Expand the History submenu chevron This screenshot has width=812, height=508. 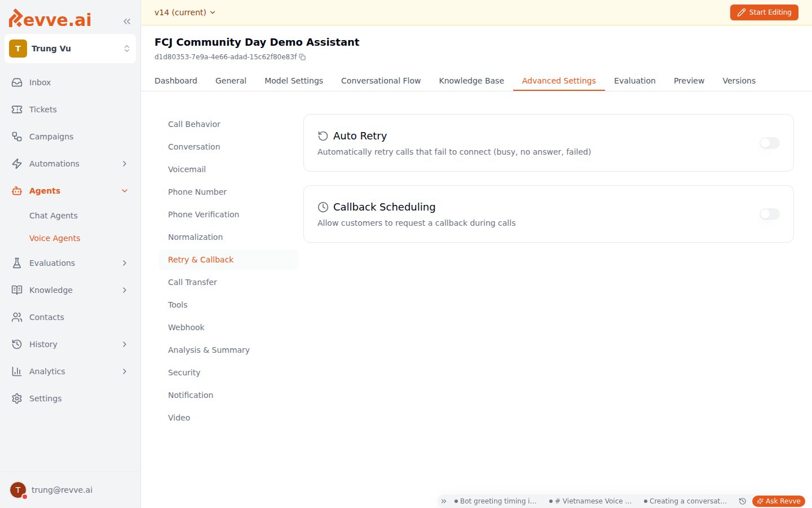(x=125, y=344)
